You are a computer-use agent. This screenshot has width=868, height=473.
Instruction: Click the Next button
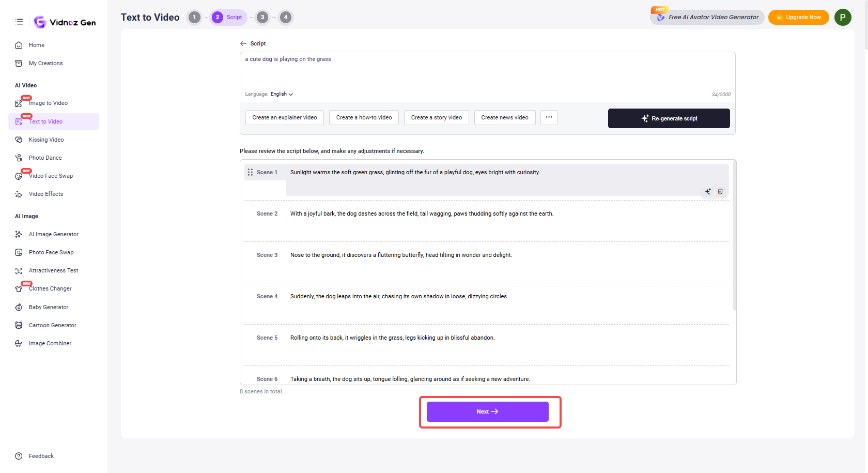click(x=488, y=411)
